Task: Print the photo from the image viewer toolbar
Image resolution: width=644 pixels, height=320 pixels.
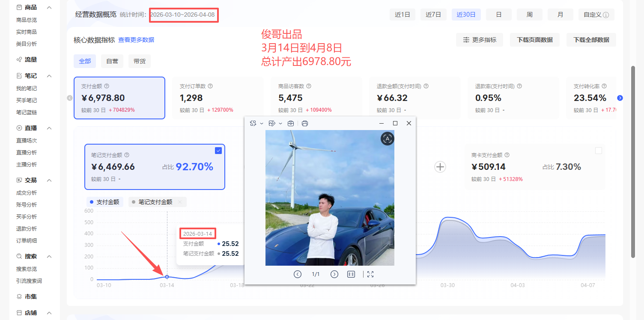Action: point(305,123)
